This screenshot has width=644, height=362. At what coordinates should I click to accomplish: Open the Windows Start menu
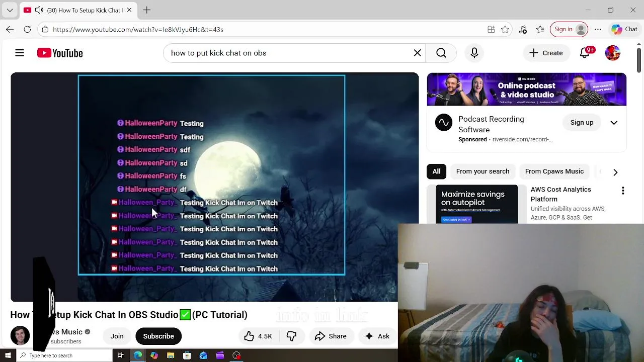click(8, 355)
